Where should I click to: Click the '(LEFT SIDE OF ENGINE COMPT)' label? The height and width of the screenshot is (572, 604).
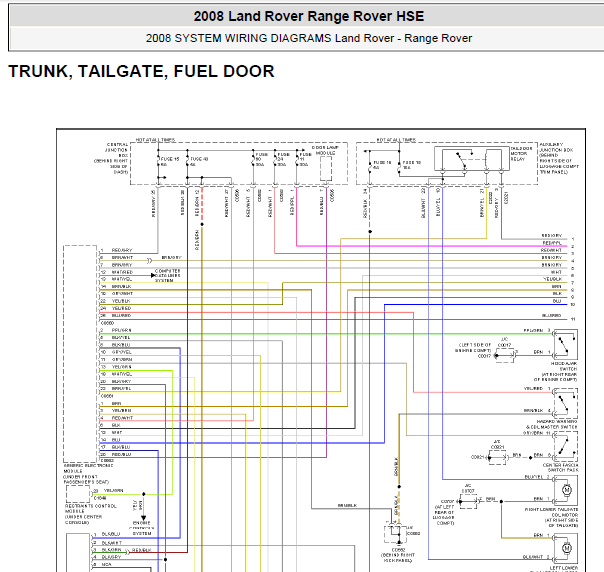pos(473,347)
